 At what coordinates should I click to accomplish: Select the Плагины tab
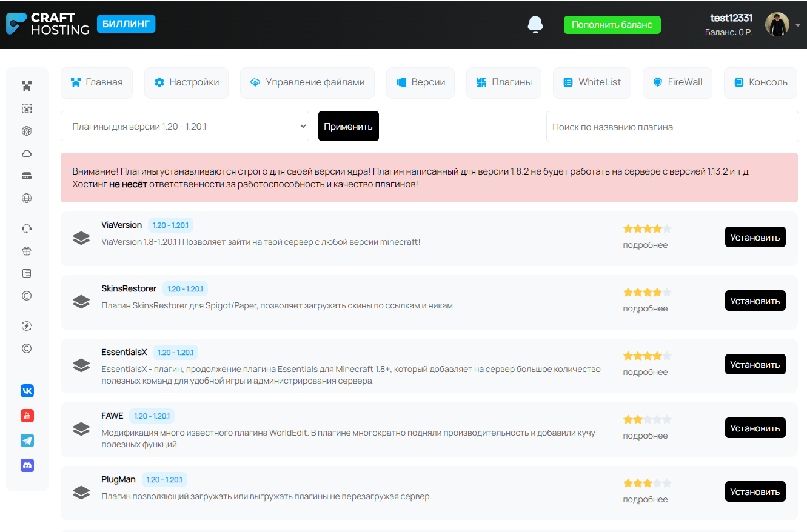tap(504, 82)
